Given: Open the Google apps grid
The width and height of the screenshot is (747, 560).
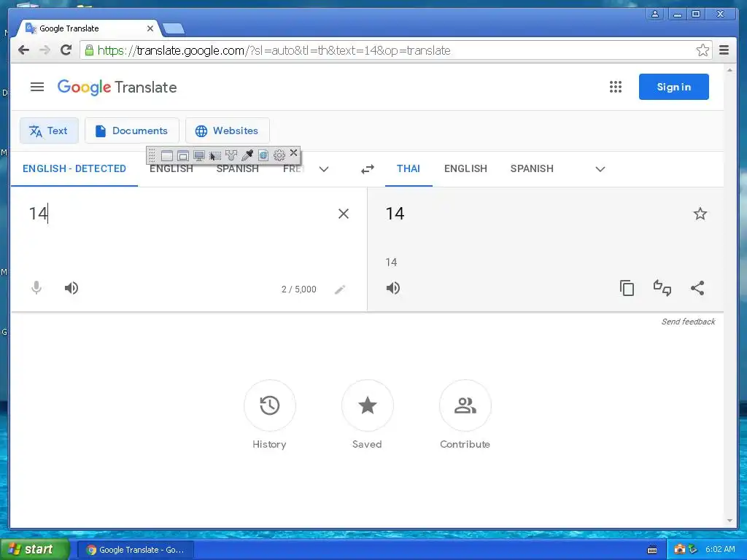Looking at the screenshot, I should [616, 87].
